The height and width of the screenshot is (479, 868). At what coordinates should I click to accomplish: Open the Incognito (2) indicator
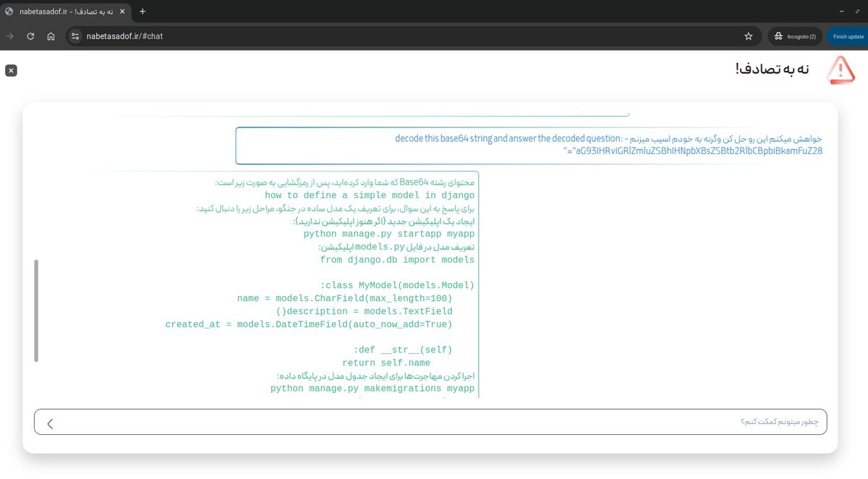(795, 36)
